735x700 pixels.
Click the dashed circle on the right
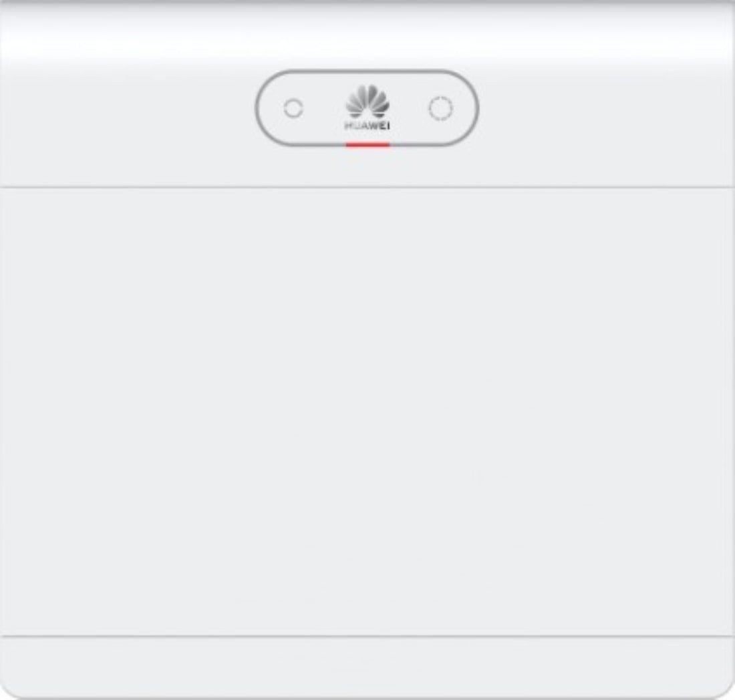(x=440, y=109)
